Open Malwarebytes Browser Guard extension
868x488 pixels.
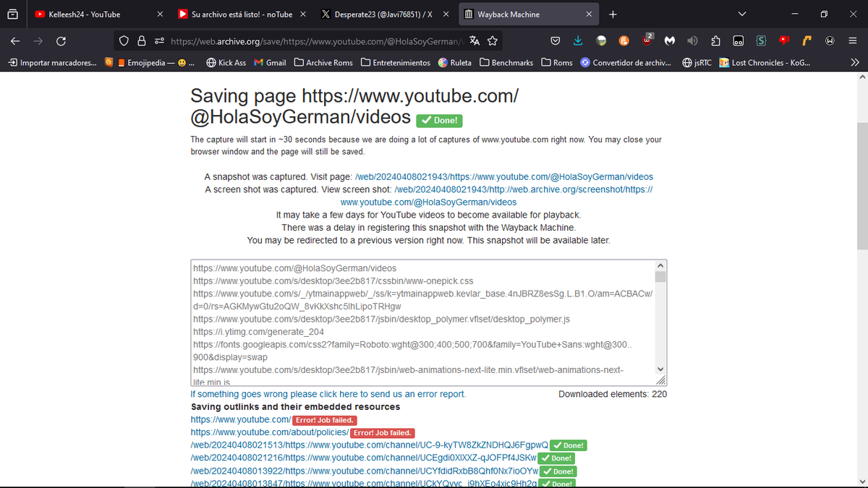pos(670,41)
